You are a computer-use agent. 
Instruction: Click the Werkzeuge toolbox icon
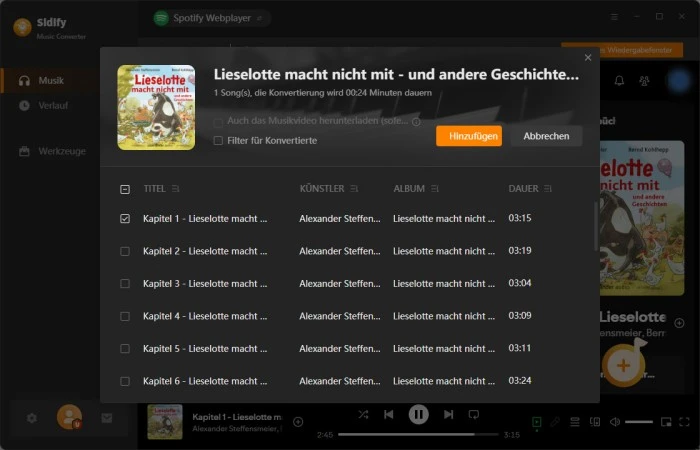coord(25,151)
